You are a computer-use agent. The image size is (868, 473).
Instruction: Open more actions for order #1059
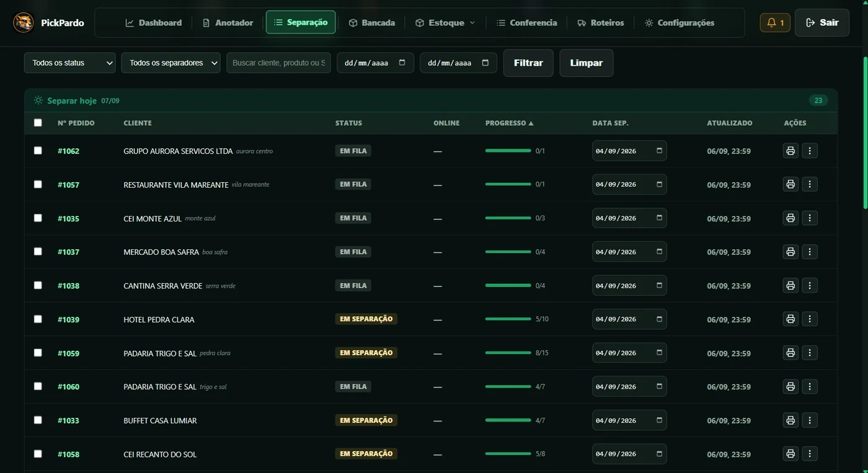pos(810,353)
